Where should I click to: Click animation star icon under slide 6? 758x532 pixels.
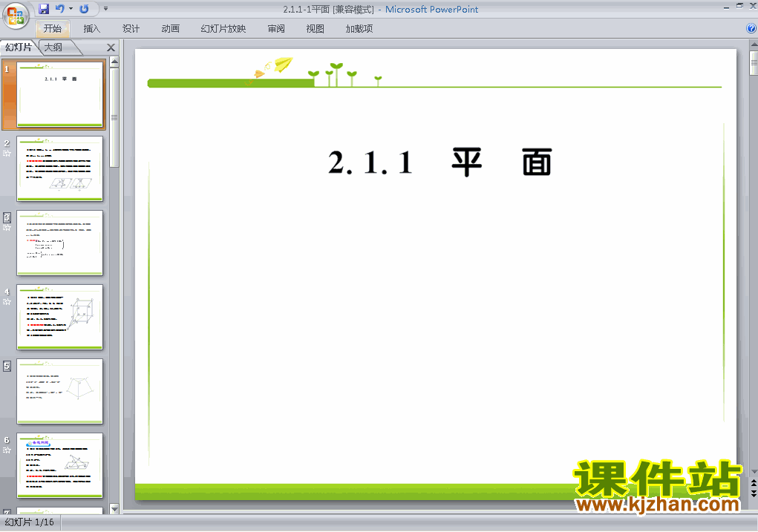click(7, 450)
